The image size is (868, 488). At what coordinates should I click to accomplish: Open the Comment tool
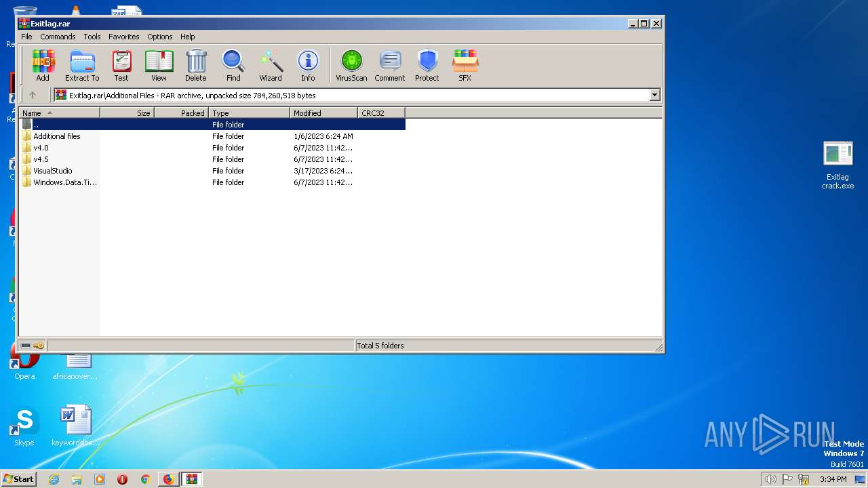pyautogui.click(x=390, y=66)
